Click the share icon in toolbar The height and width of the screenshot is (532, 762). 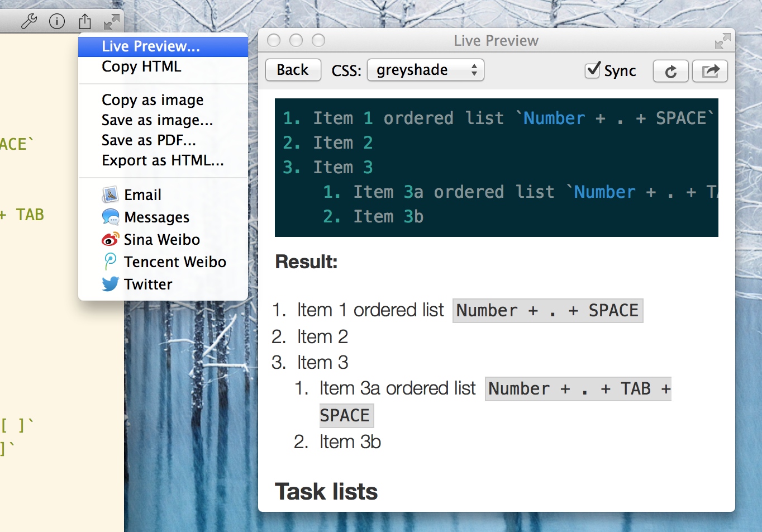click(x=85, y=21)
